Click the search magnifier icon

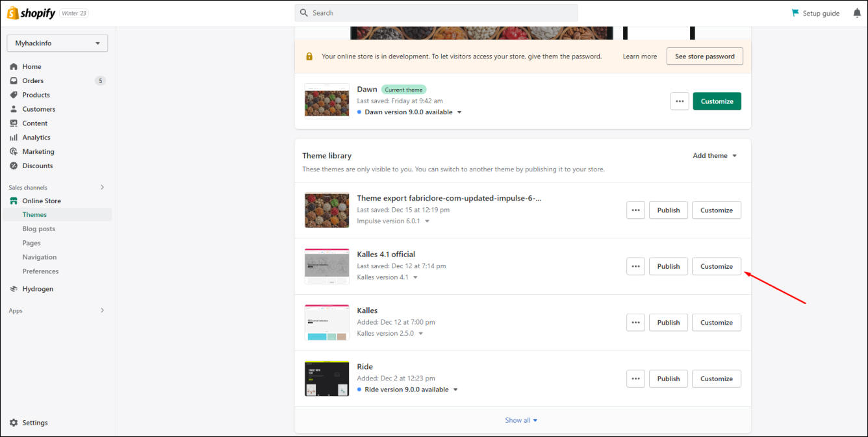point(304,13)
